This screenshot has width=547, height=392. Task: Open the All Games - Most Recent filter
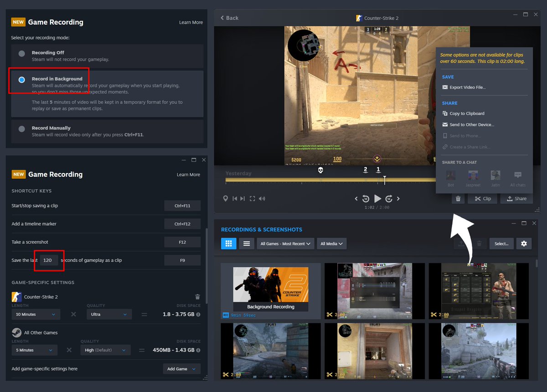pyautogui.click(x=285, y=244)
